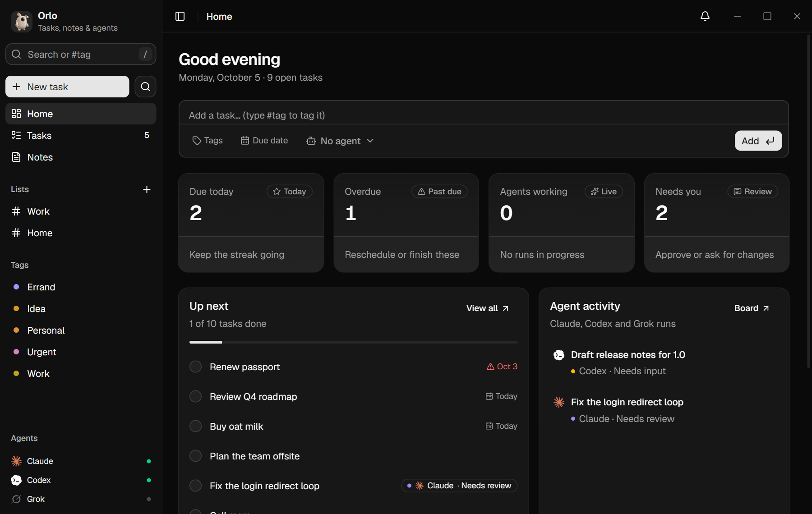Toggle the sidebar panel icon
Viewport: 812px width, 514px height.
[180, 17]
